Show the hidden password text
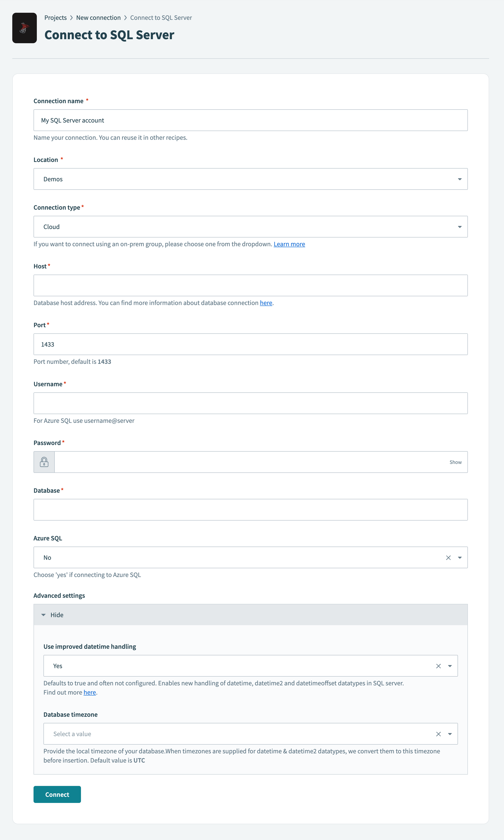504x840 pixels. point(455,462)
